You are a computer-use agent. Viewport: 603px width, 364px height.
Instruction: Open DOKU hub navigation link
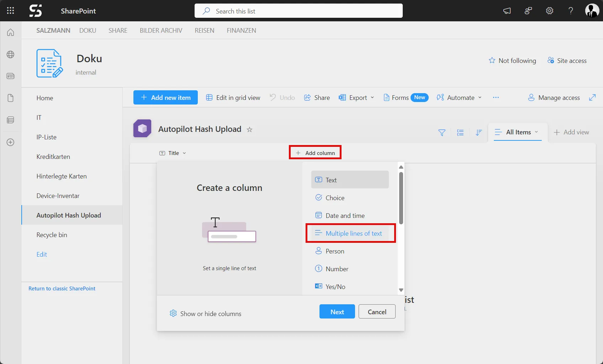coord(88,31)
